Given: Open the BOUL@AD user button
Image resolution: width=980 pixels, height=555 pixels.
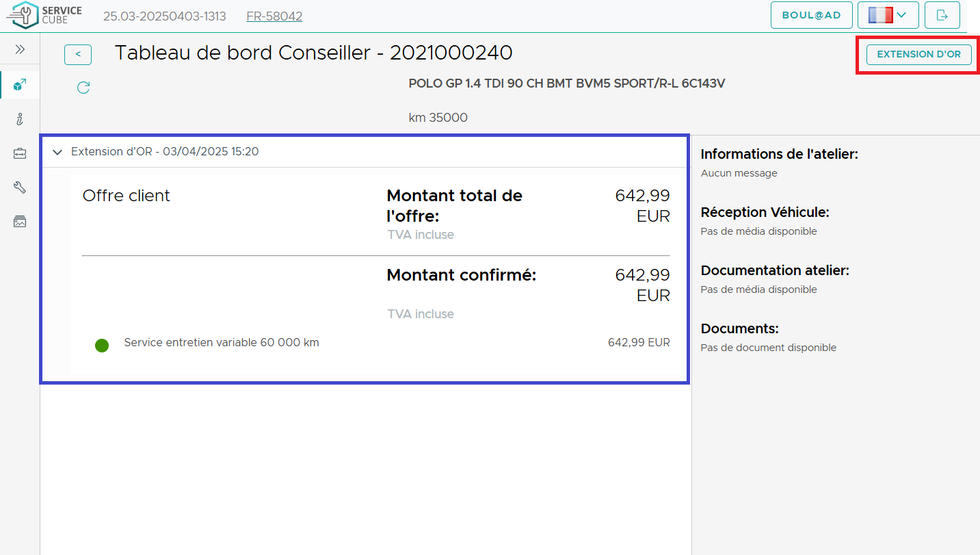Looking at the screenshot, I should 811,15.
